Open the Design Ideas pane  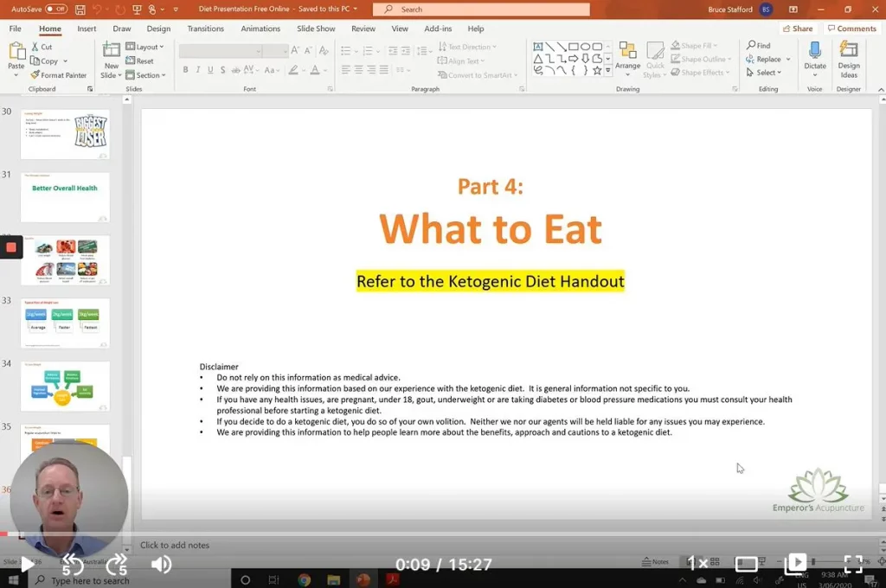(849, 60)
